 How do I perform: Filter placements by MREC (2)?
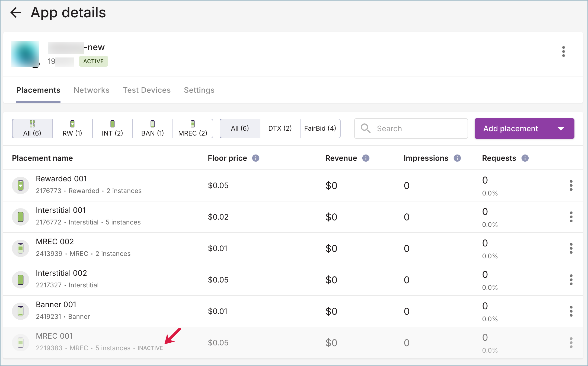(193, 129)
